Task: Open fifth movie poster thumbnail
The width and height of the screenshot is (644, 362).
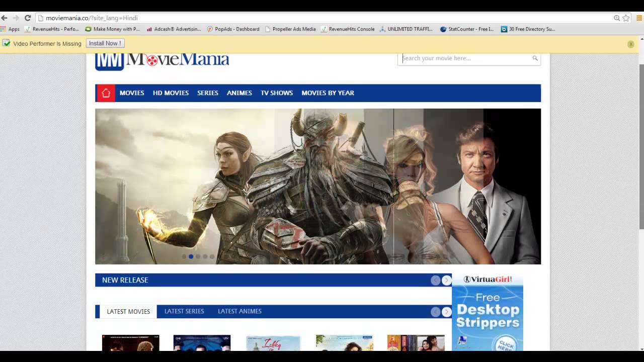Action: point(416,343)
